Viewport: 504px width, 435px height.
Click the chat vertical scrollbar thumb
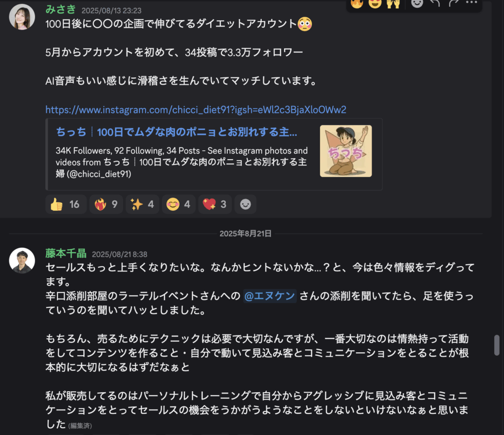pos(497,345)
